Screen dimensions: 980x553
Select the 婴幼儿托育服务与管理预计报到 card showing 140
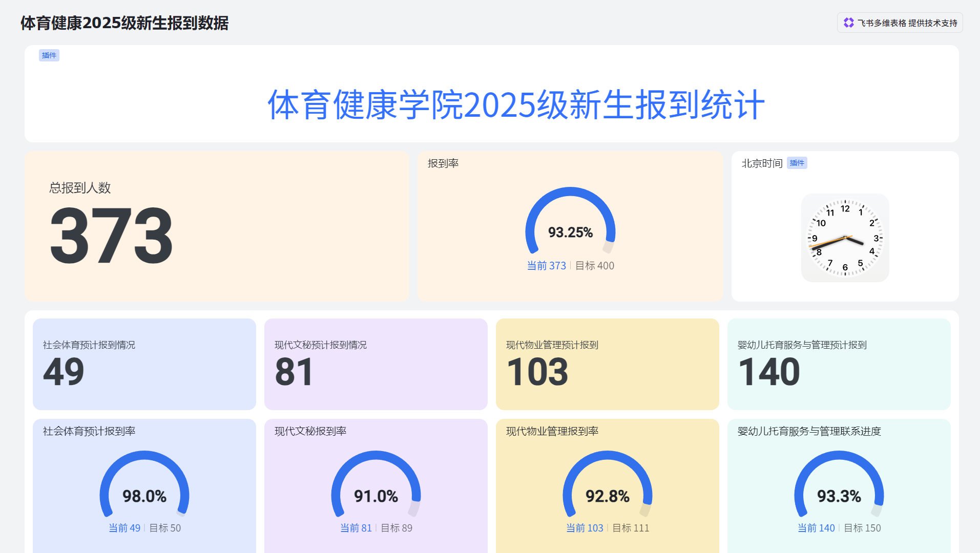coord(839,364)
